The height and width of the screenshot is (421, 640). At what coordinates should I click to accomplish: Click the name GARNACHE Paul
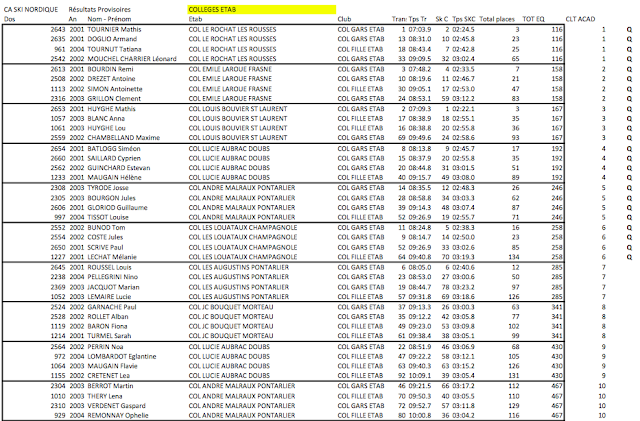pyautogui.click(x=112, y=307)
